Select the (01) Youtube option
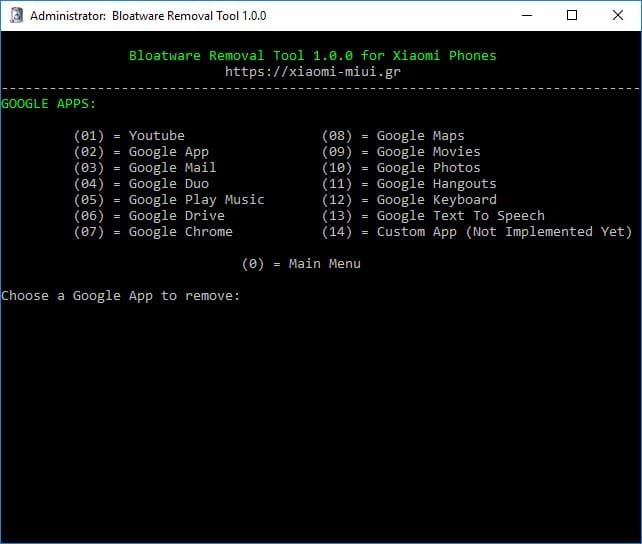 pyautogui.click(x=129, y=136)
